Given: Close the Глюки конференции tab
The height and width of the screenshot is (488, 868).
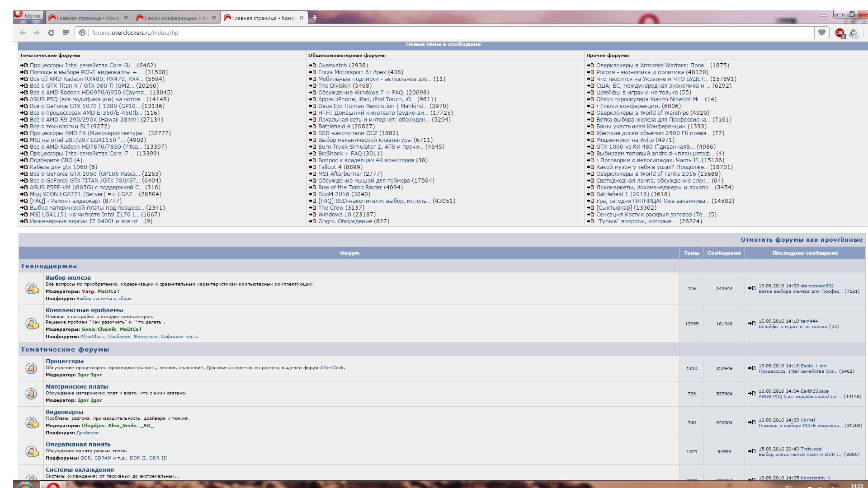Looking at the screenshot, I should point(214,18).
